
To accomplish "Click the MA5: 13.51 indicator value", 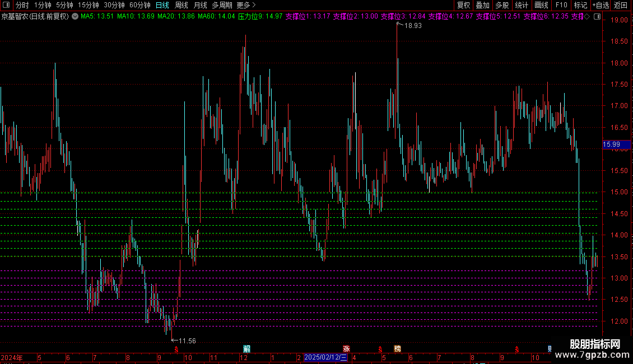I will (97, 17).
